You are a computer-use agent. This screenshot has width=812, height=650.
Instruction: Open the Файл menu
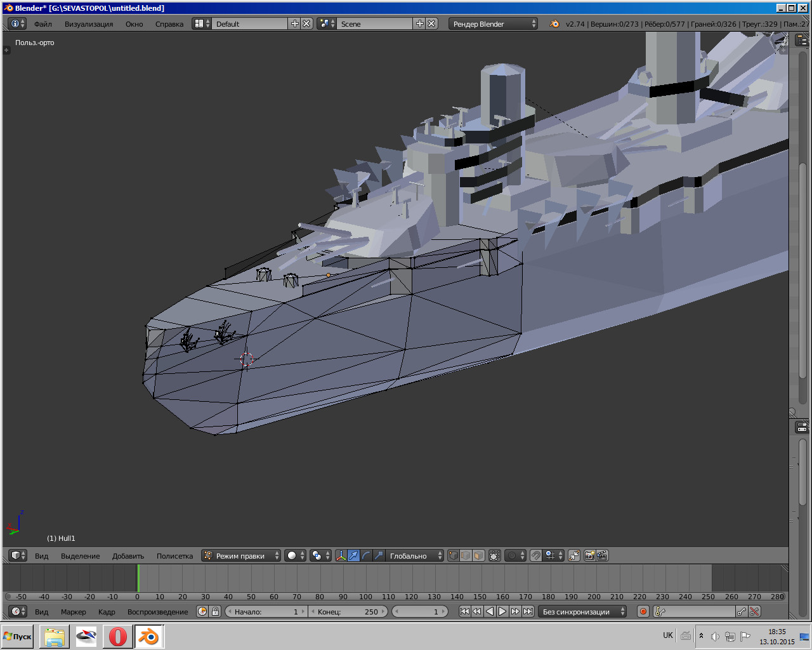pos(43,23)
